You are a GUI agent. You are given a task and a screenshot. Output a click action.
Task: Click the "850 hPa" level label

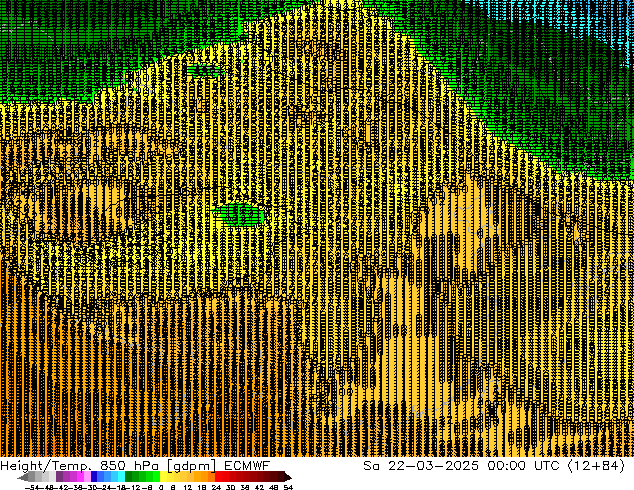point(129,466)
